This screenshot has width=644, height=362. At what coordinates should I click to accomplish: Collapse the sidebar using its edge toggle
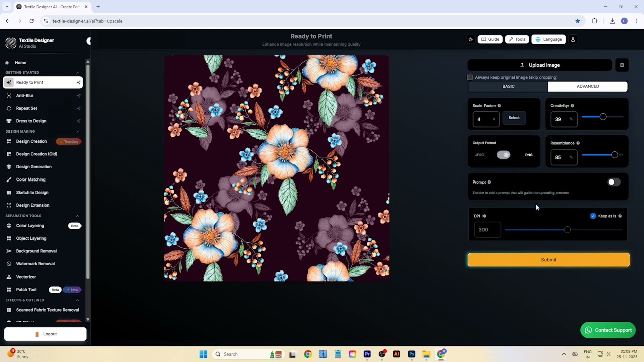[89, 41]
